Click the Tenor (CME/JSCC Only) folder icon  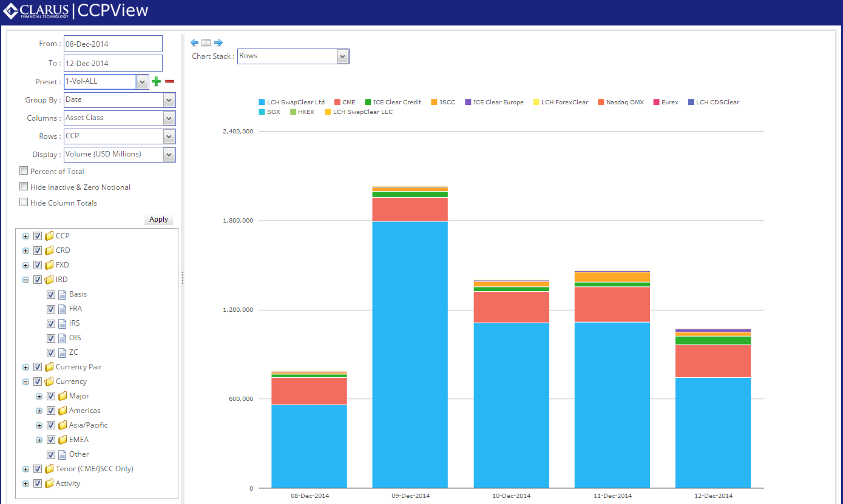[49, 469]
